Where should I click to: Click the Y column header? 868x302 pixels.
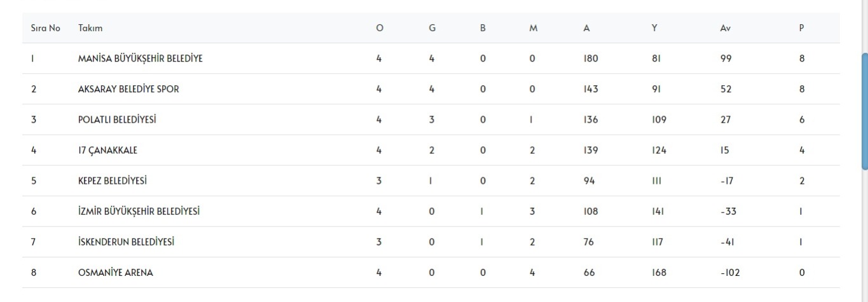click(x=654, y=29)
